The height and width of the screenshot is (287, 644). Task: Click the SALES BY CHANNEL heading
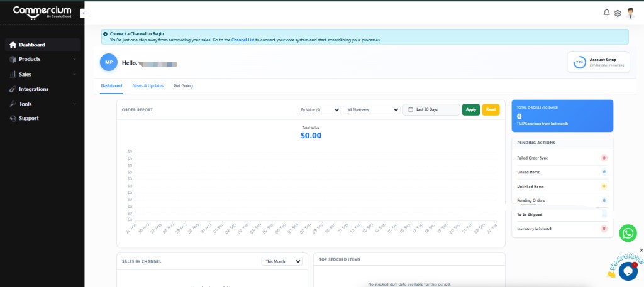[142, 261]
